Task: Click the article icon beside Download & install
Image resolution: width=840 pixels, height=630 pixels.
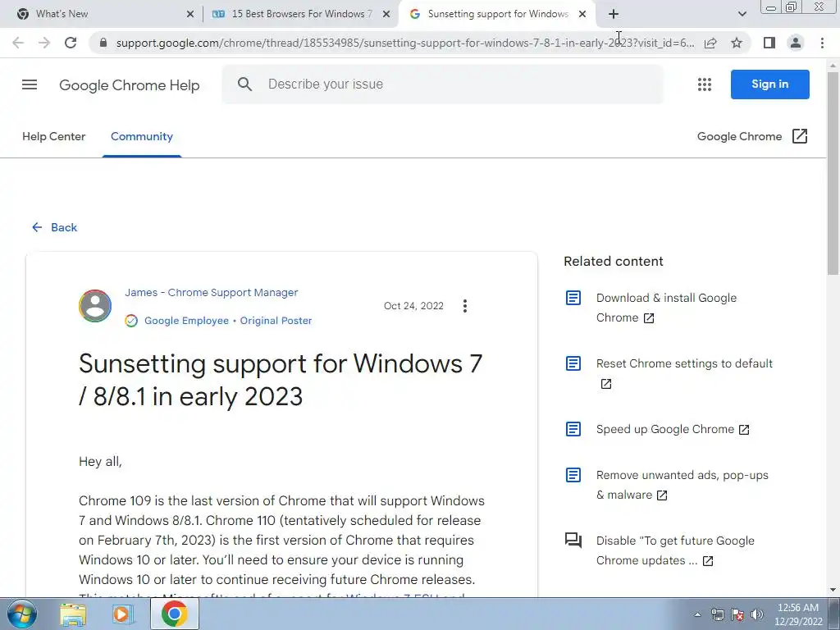Action: 573,298
